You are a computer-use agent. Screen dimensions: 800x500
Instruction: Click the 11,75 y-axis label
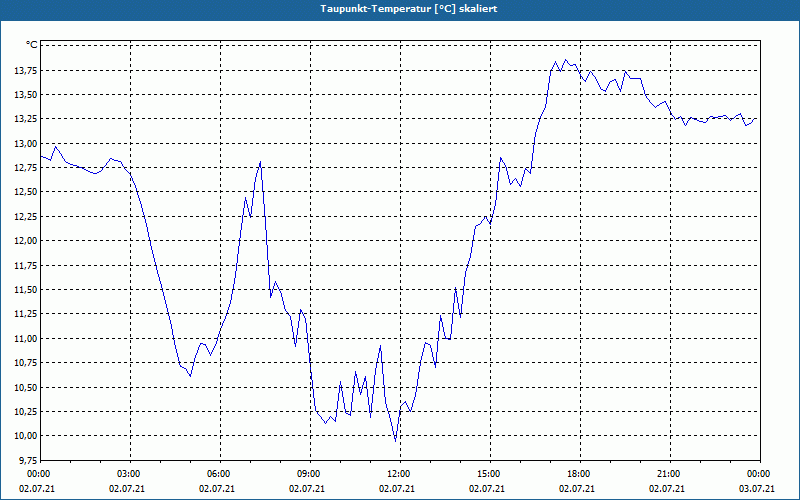tap(25, 265)
